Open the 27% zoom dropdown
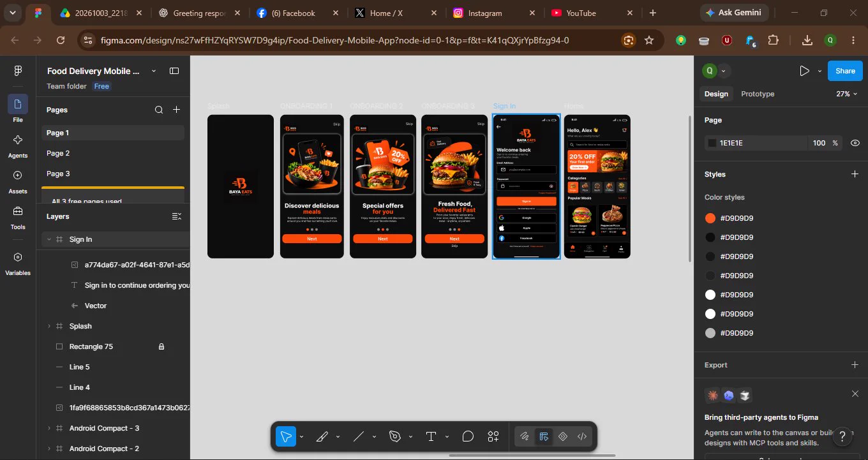This screenshot has height=460, width=868. point(847,94)
